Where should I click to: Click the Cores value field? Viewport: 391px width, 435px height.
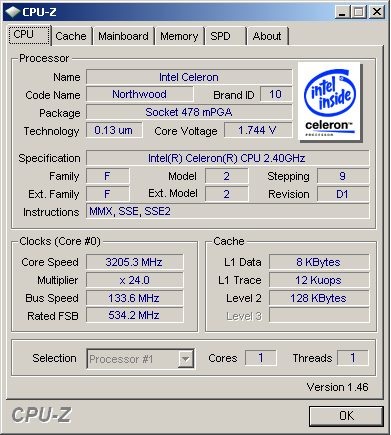[x=261, y=358]
